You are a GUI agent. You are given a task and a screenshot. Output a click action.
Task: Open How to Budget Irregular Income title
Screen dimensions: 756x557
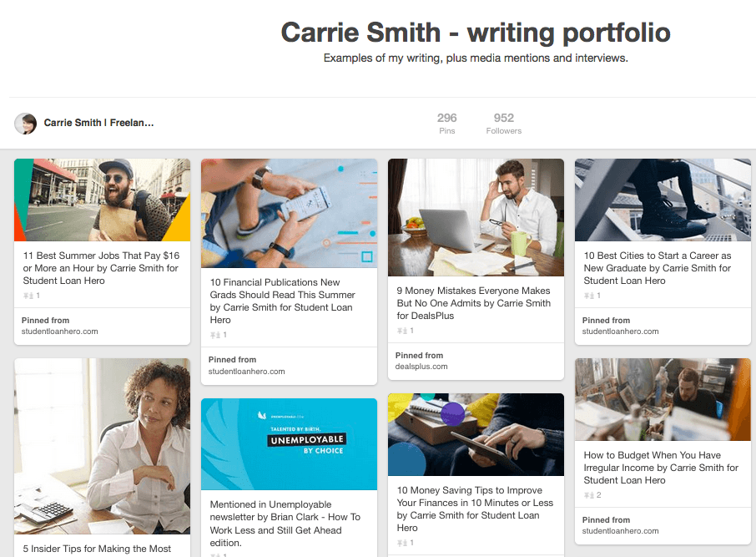pos(661,468)
